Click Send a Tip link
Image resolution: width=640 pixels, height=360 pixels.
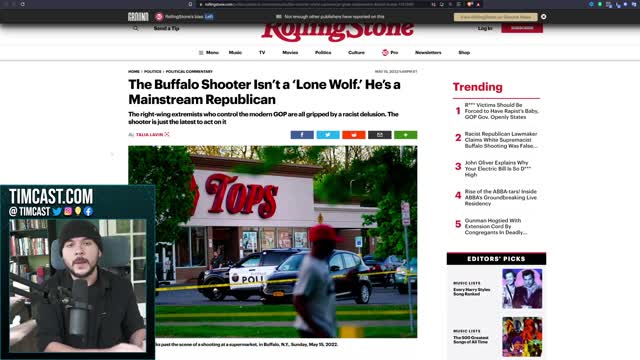pos(166,28)
